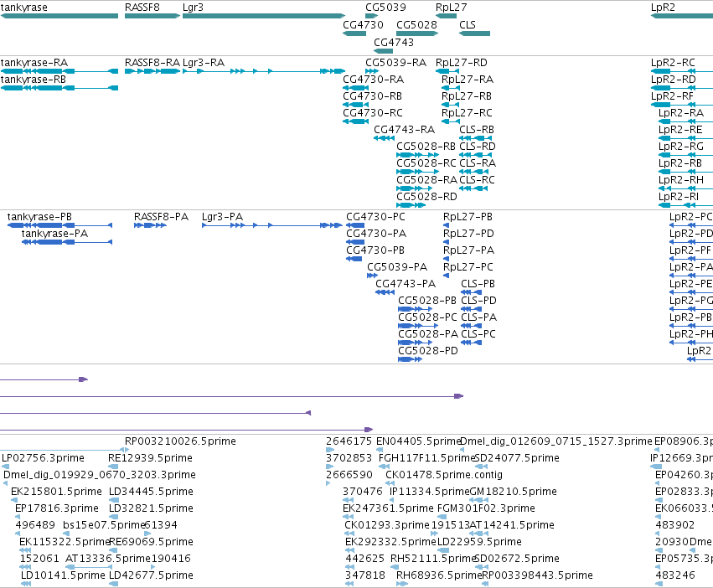Click EST RP003398443.5prime

[x=538, y=575]
